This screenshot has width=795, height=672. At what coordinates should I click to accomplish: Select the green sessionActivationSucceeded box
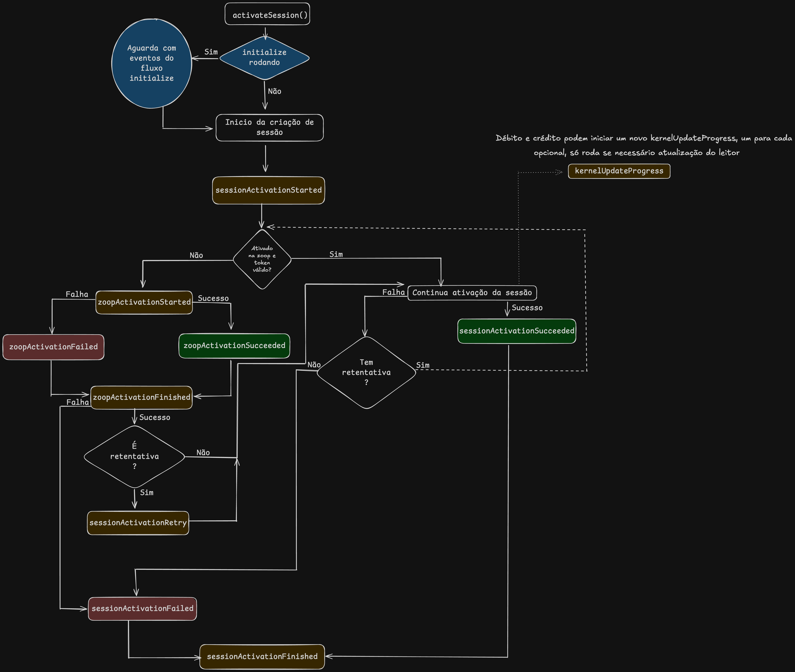(516, 331)
